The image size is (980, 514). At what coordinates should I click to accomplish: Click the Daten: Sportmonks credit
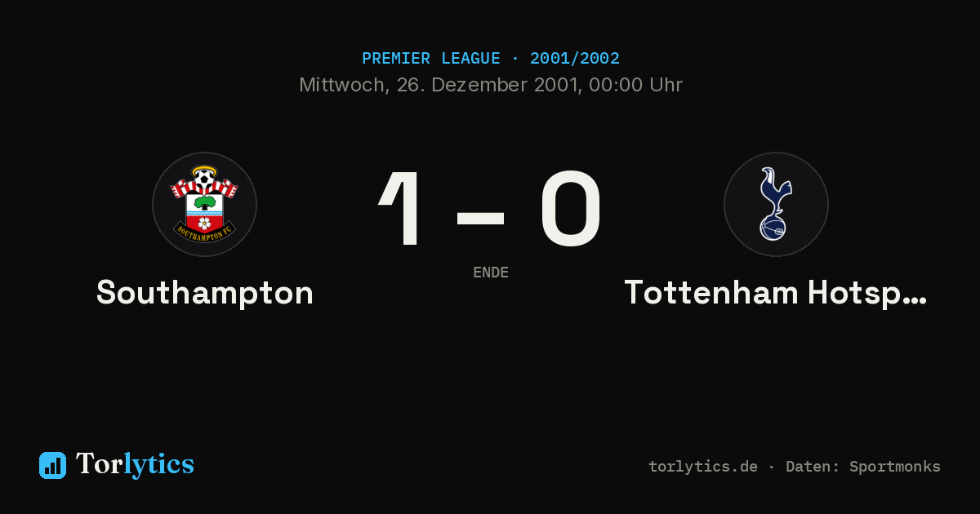(863, 467)
